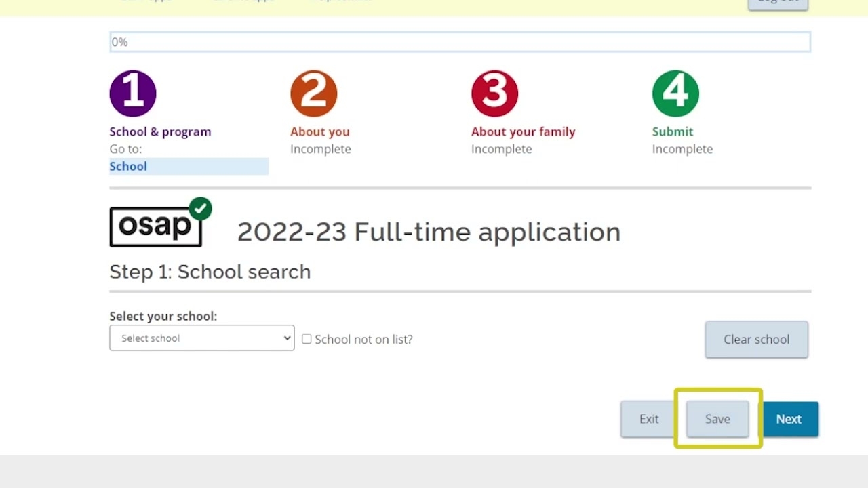Click the Clear school button

tap(757, 339)
